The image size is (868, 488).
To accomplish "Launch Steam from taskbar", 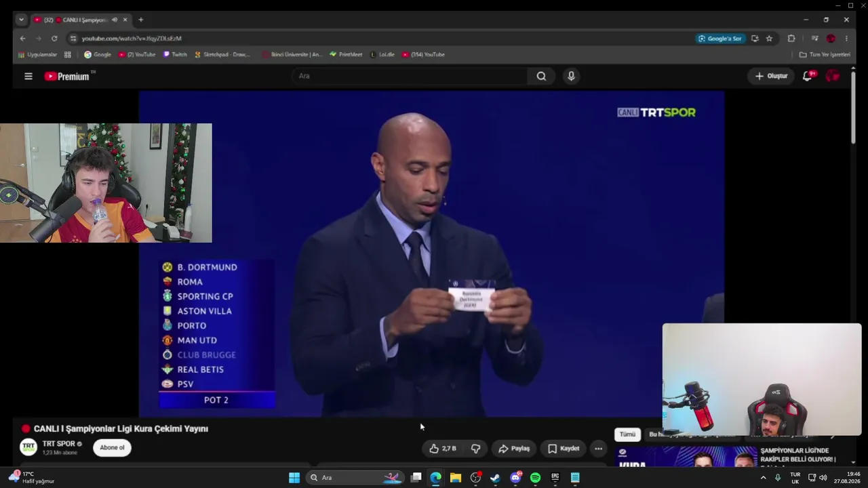I will [x=495, y=478].
